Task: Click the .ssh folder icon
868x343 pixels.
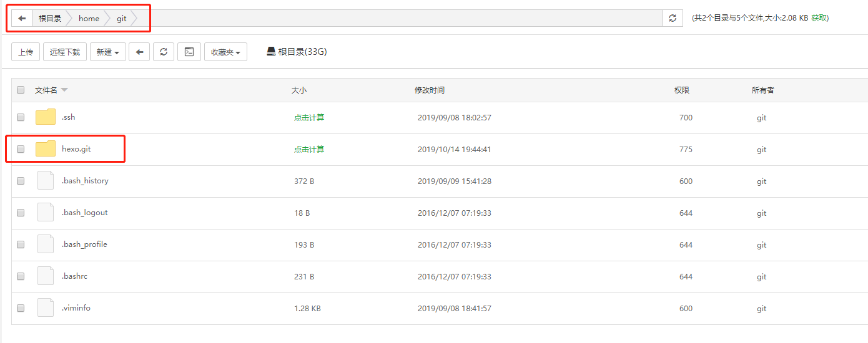Action: coord(46,117)
